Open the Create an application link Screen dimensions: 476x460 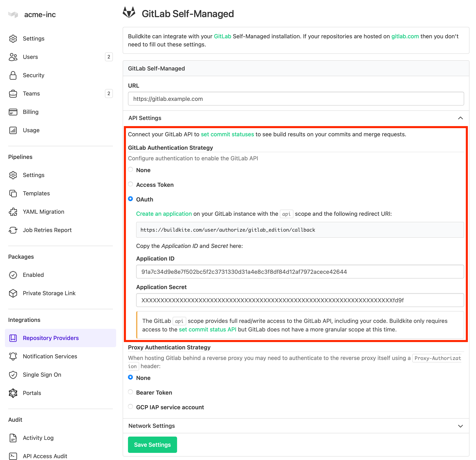click(164, 214)
